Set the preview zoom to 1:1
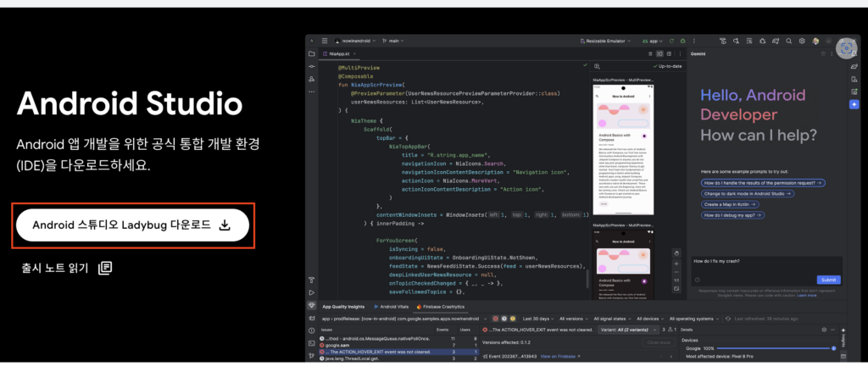This screenshot has width=868, height=372. click(676, 280)
